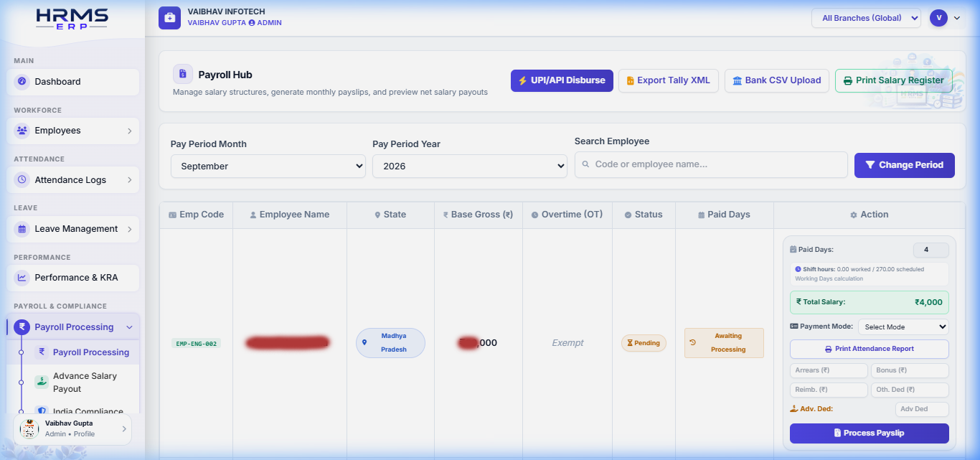Click the lightning icon on UPI/API Disburse
This screenshot has height=460, width=980.
(523, 80)
